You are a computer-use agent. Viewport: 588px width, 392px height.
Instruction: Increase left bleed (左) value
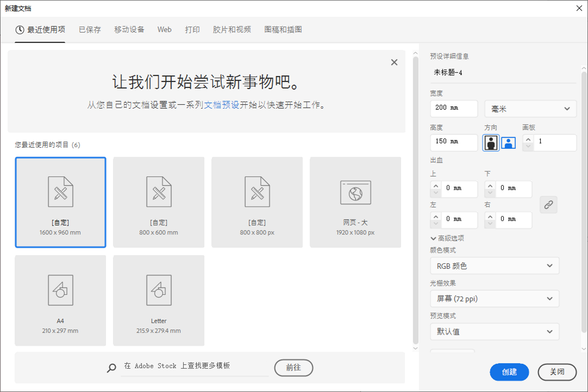point(436,217)
